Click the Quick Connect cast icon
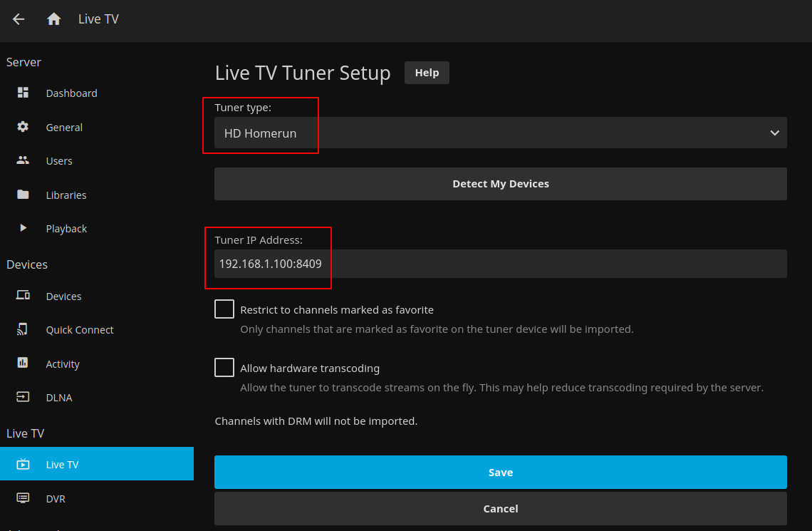 point(23,329)
